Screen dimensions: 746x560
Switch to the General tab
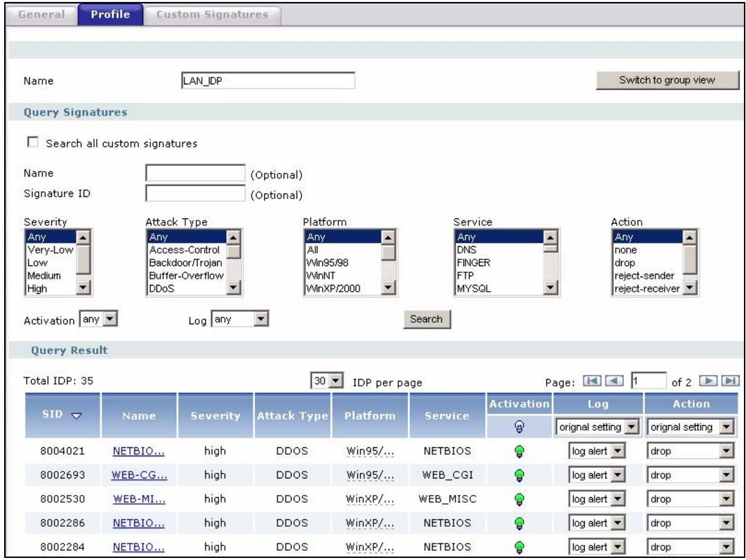click(41, 15)
